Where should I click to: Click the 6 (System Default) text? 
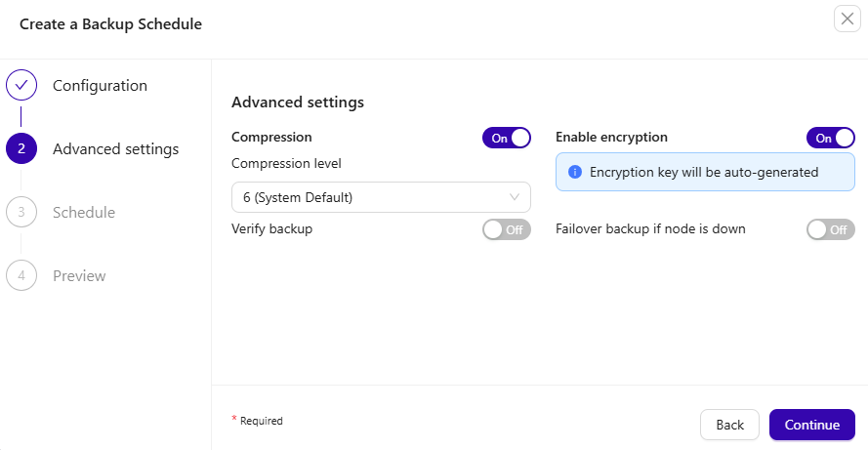pos(298,197)
